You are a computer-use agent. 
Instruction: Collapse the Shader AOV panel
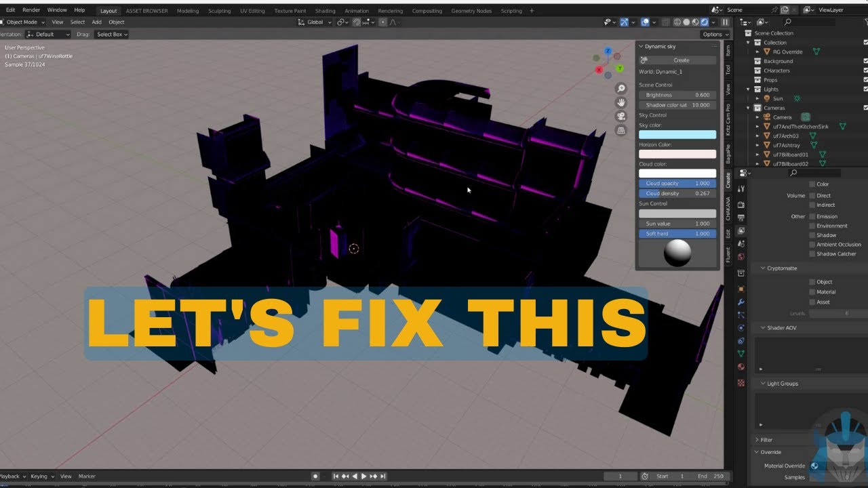coord(763,327)
